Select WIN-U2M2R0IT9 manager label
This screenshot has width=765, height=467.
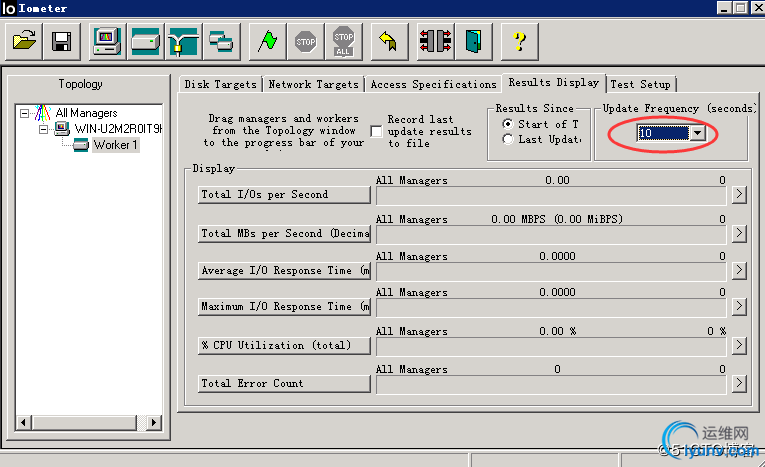(x=118, y=129)
